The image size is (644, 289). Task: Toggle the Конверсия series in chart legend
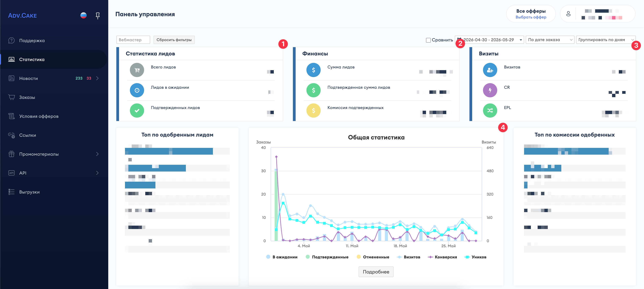[442, 257]
